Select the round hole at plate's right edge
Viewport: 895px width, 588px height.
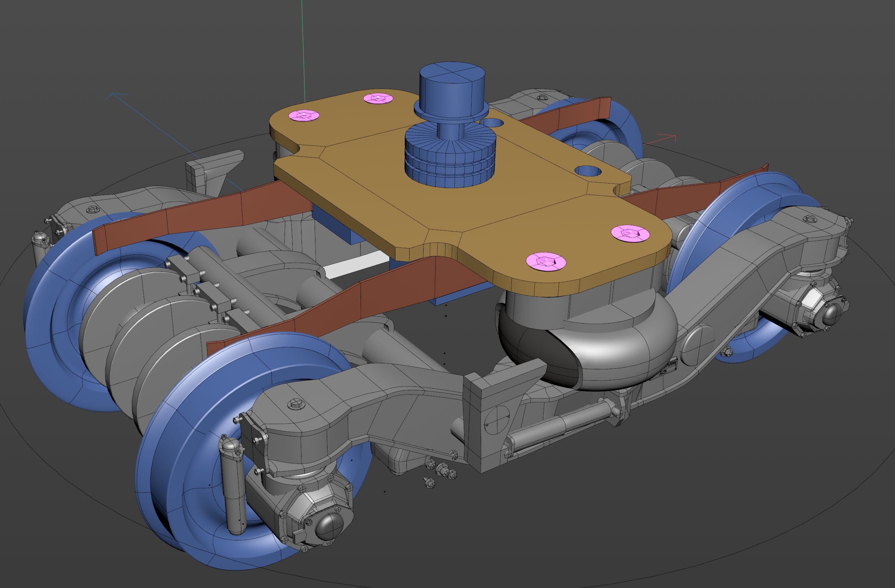pos(588,171)
